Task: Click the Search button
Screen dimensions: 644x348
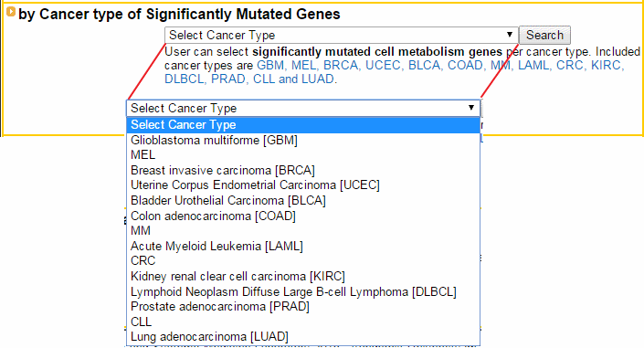Action: (544, 35)
